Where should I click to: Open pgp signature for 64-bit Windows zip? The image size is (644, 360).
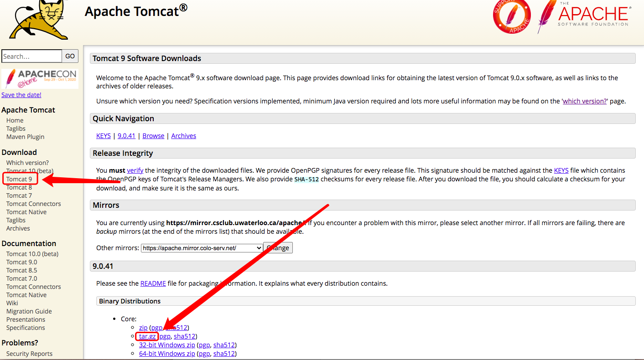[204, 354]
